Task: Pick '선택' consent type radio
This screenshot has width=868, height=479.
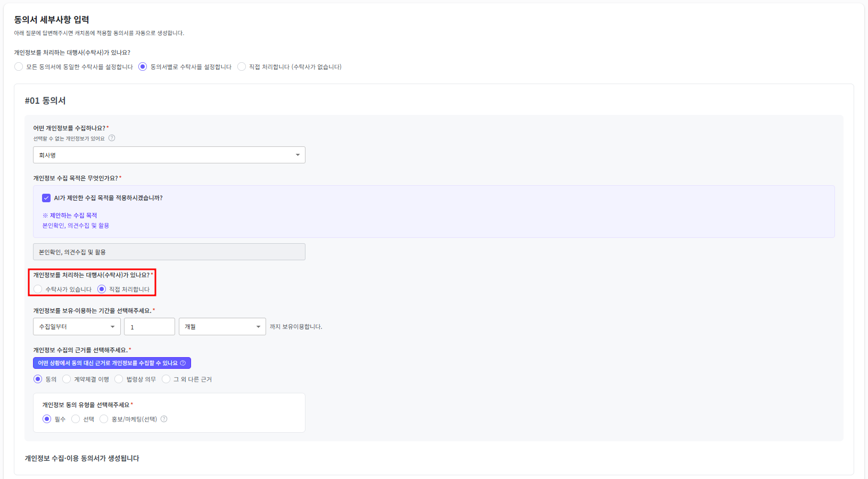Action: (76, 419)
